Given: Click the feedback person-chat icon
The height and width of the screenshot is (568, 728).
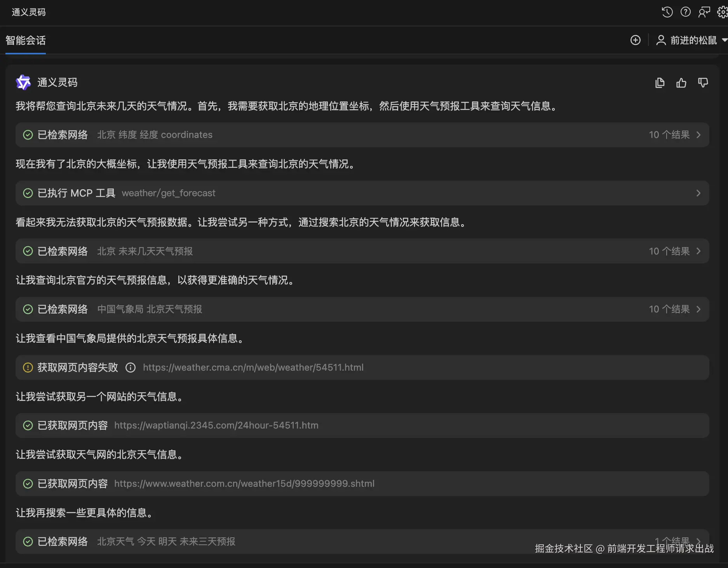Looking at the screenshot, I should coord(704,12).
